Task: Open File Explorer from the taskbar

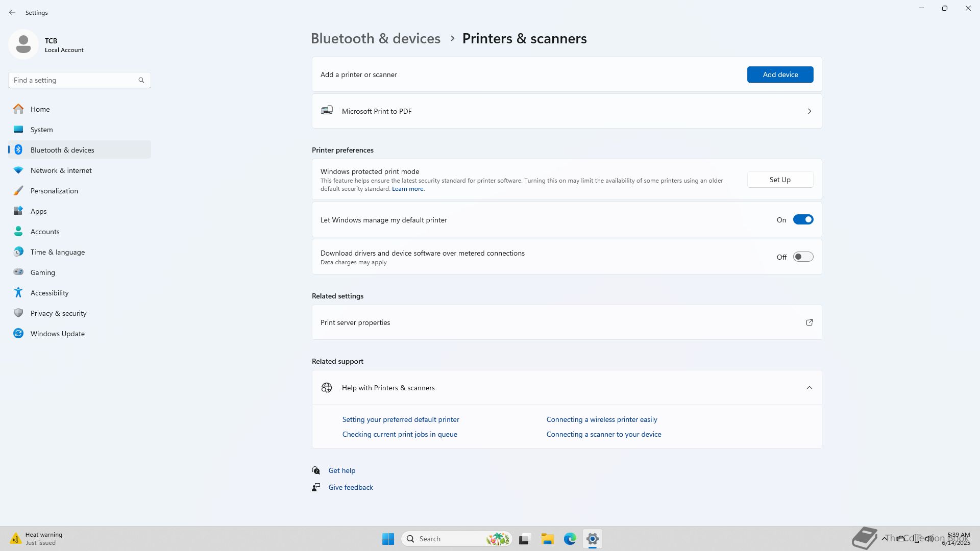Action: pos(547,539)
